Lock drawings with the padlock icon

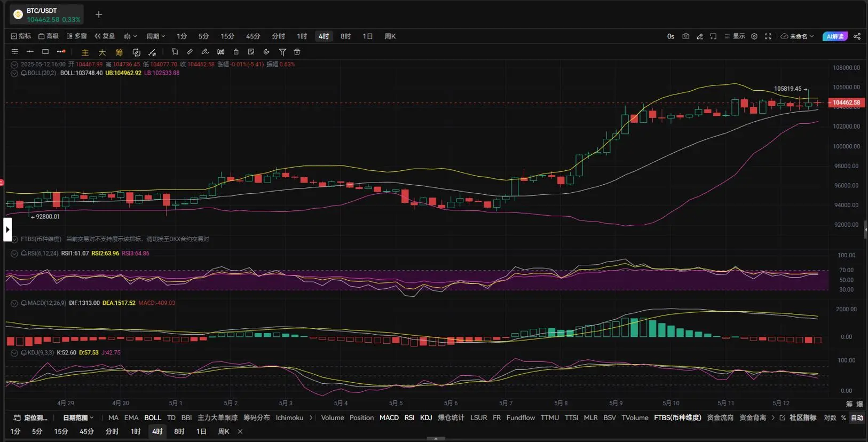(236, 52)
